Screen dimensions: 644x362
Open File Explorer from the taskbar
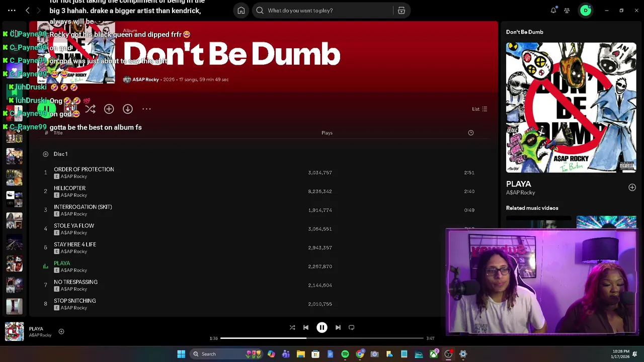pyautogui.click(x=301, y=354)
